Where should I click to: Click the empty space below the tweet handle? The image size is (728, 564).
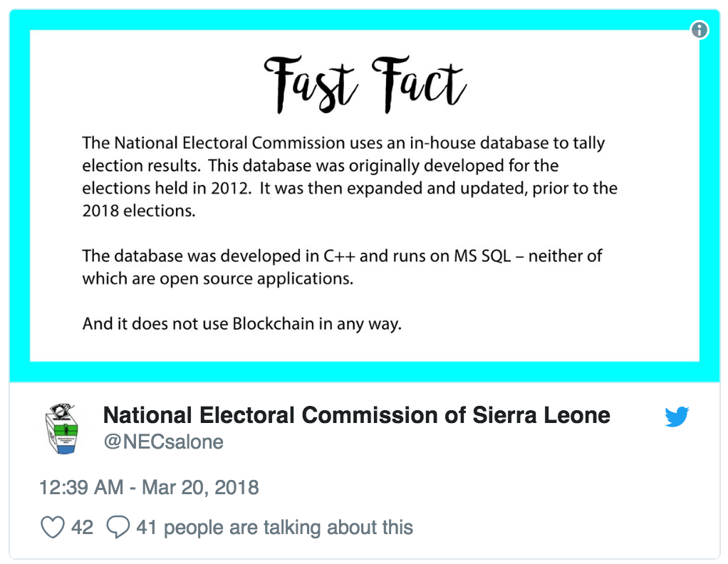371,464
